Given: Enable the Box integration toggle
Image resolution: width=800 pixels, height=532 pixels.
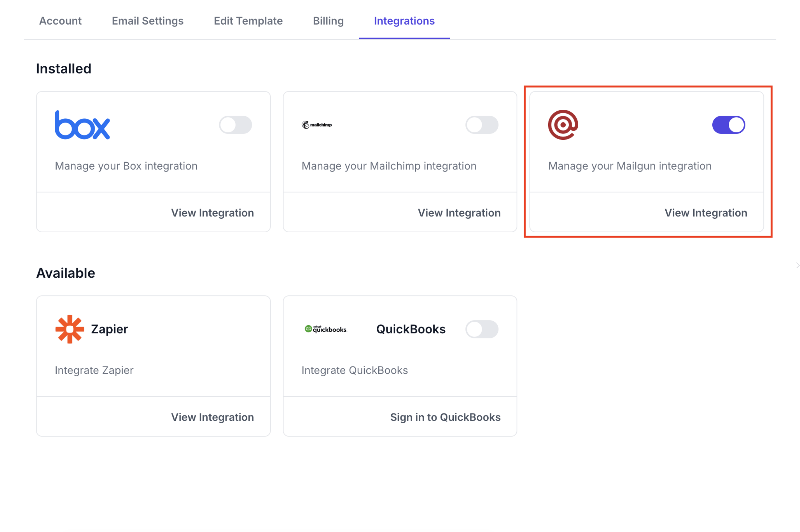Looking at the screenshot, I should 235,125.
